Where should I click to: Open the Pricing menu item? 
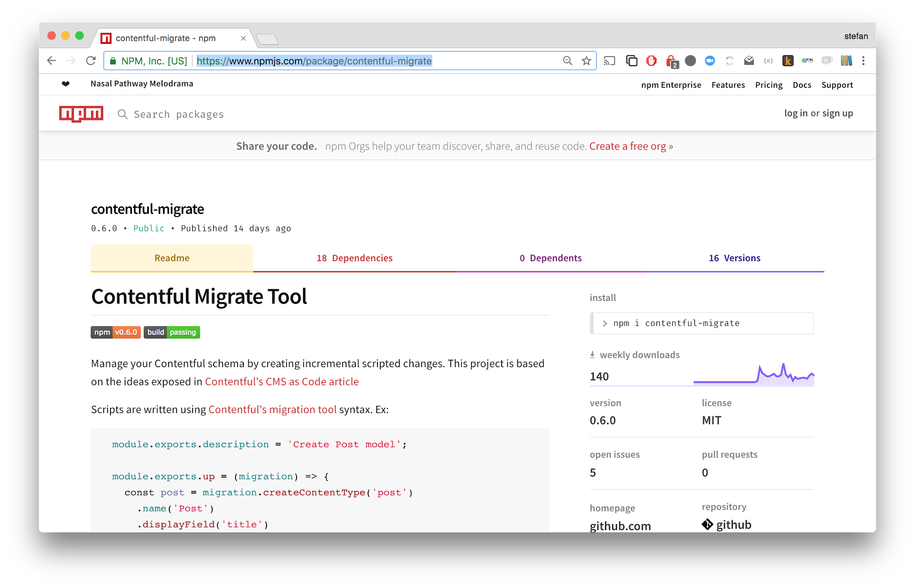tap(768, 85)
